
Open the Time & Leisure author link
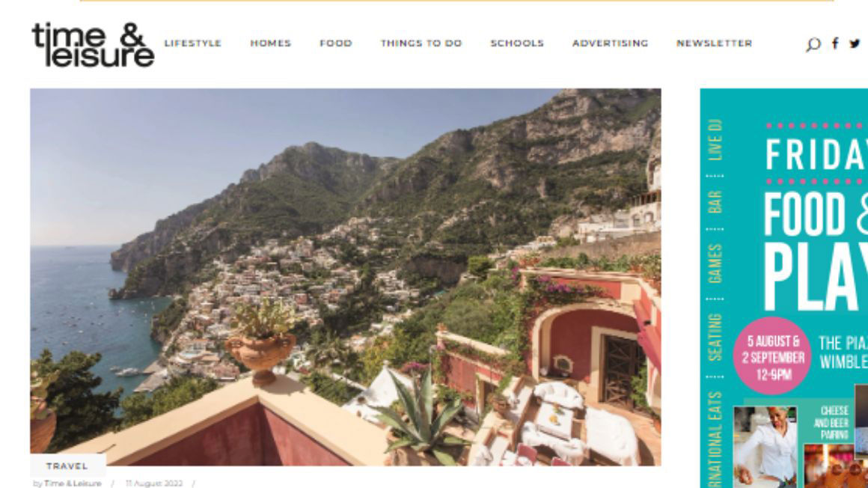pos(72,484)
